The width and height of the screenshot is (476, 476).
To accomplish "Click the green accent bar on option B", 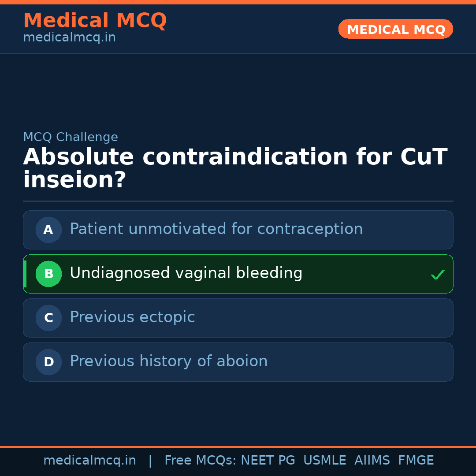I will [25, 274].
